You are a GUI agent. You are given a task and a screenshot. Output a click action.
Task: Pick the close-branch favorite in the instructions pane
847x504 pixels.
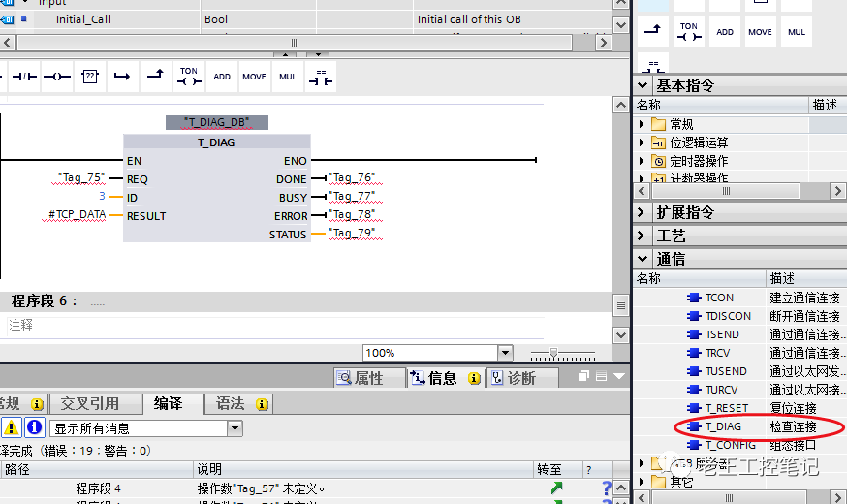click(653, 31)
